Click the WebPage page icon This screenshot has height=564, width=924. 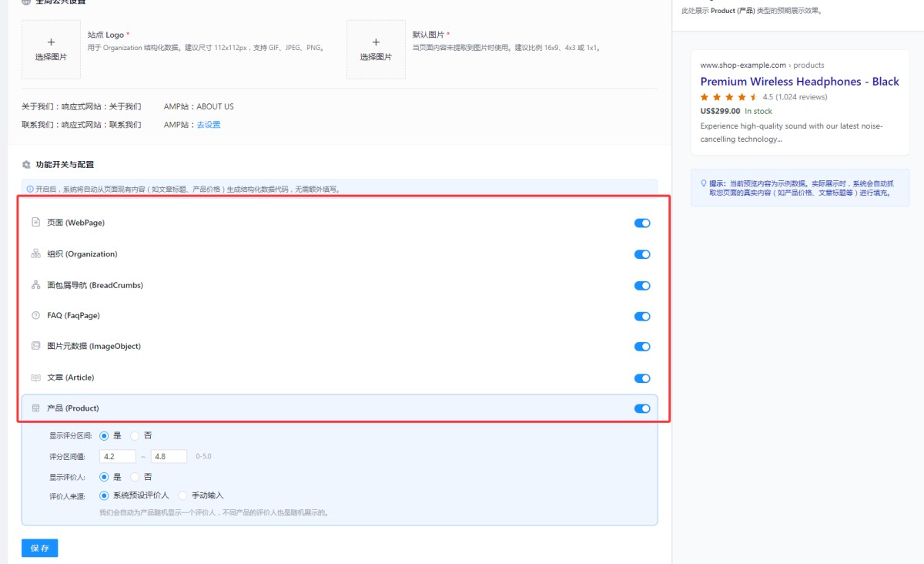tap(35, 223)
